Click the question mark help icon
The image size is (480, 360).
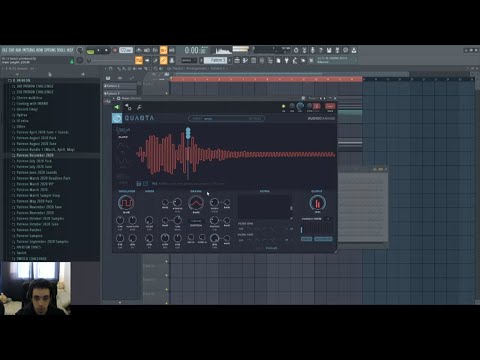coord(321,50)
